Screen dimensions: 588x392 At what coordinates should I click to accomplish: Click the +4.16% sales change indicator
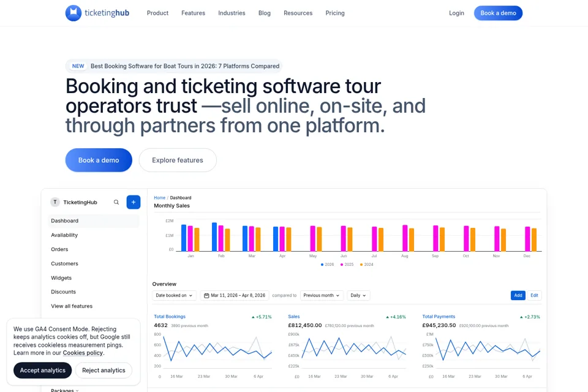tap(396, 317)
